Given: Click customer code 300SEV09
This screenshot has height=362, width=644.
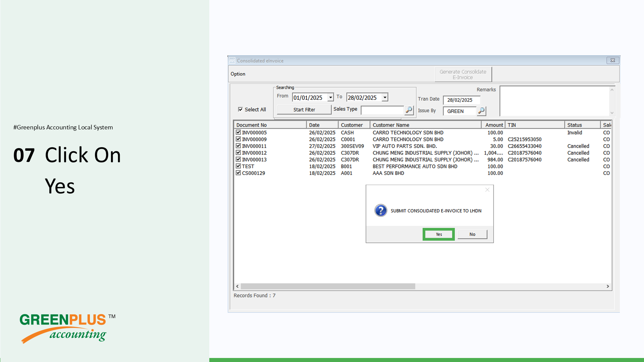Looking at the screenshot, I should pos(352,146).
